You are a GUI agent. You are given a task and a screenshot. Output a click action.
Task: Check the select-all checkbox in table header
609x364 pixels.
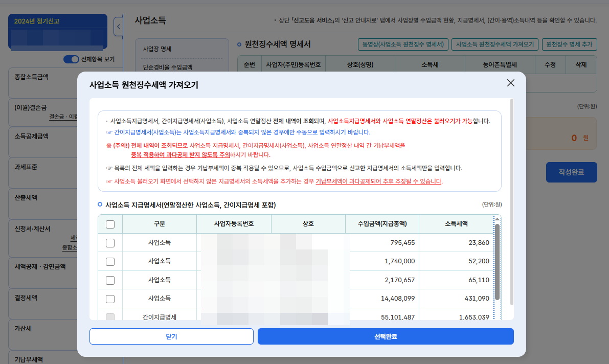110,224
